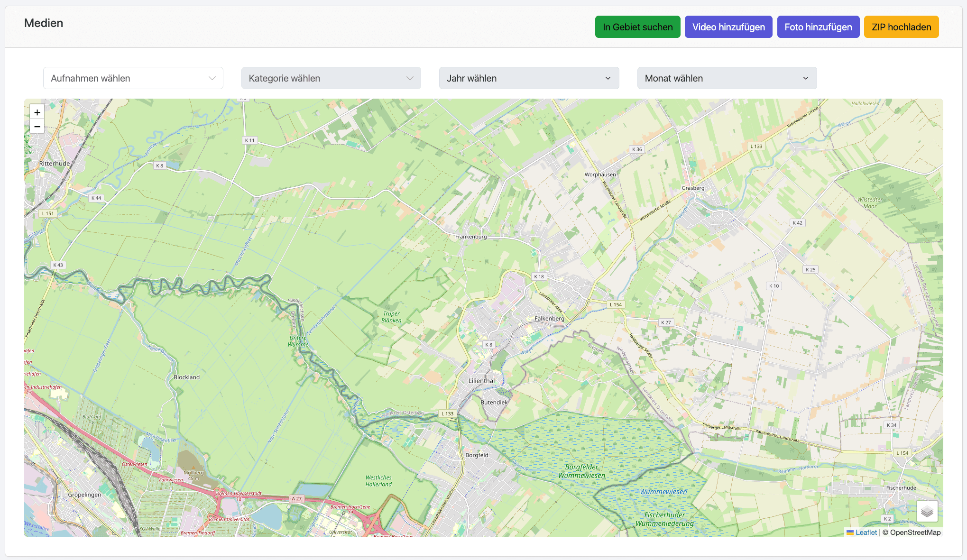
Task: Click the Ukraine flag icon beside Leaflet
Action: (850, 532)
